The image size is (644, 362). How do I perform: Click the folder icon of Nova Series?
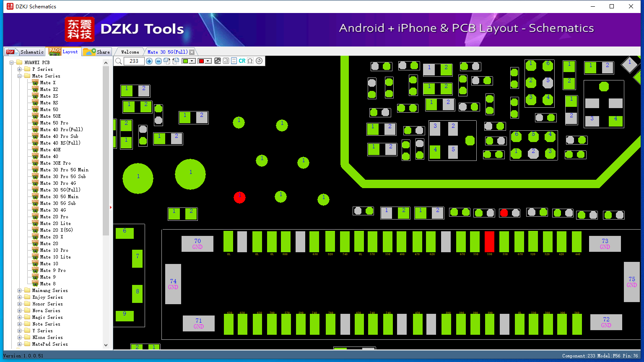point(27,310)
